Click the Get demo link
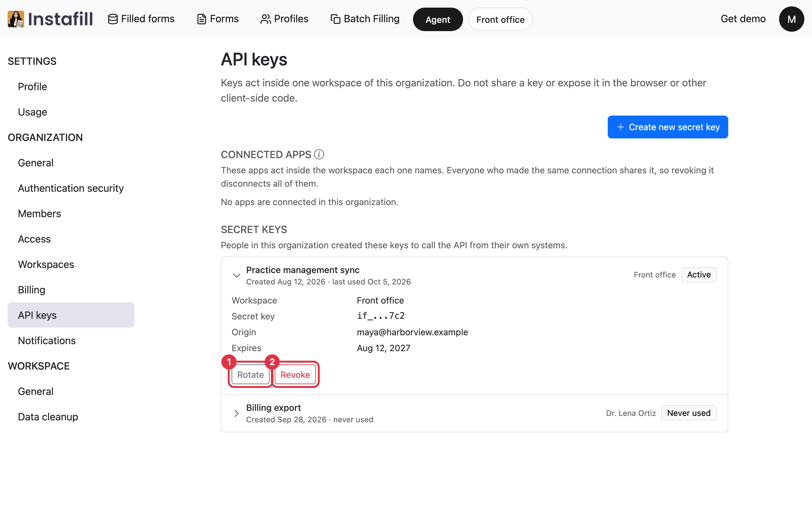The height and width of the screenshot is (508, 812). (x=743, y=19)
